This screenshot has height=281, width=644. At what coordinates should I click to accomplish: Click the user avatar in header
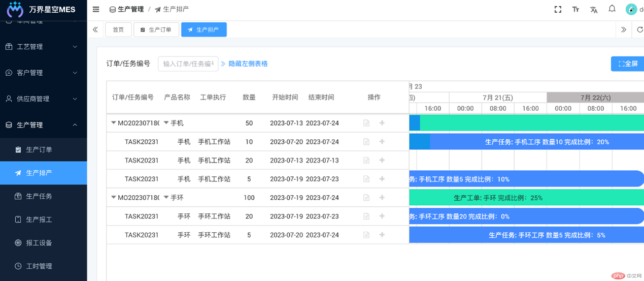pos(631,9)
